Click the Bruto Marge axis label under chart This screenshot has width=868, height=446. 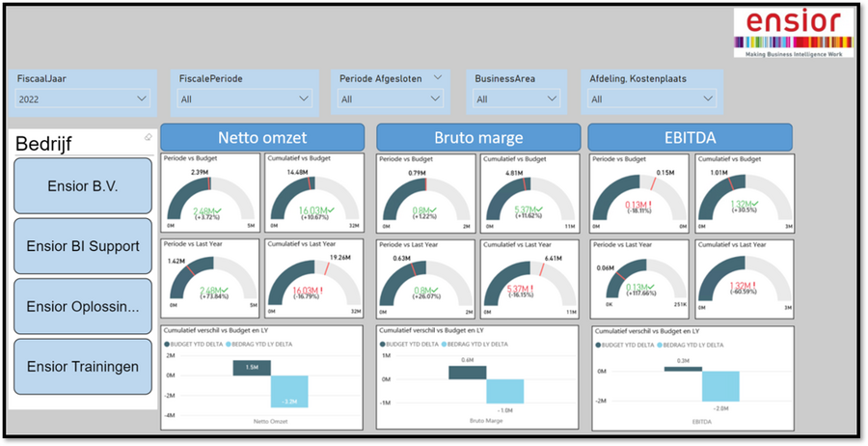coord(486,421)
